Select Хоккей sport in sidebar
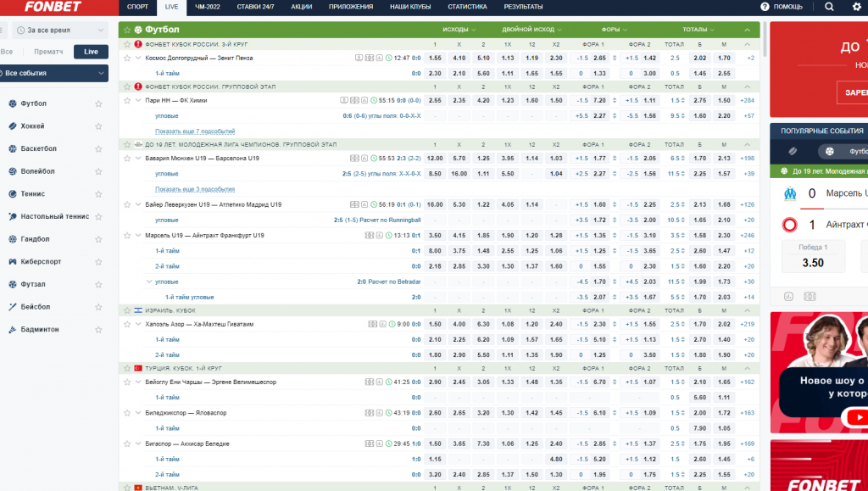The height and width of the screenshot is (491, 868). click(x=33, y=126)
